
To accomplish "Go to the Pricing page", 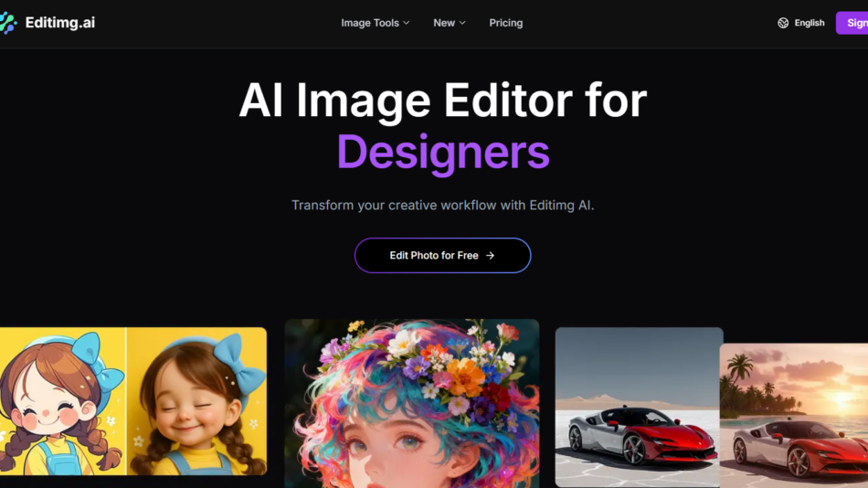I will [x=505, y=23].
